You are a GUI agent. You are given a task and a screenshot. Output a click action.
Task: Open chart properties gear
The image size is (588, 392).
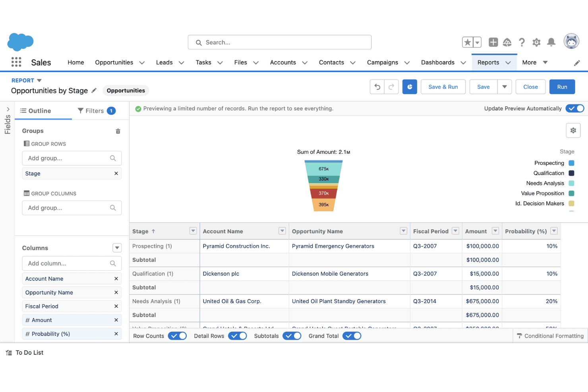573,130
